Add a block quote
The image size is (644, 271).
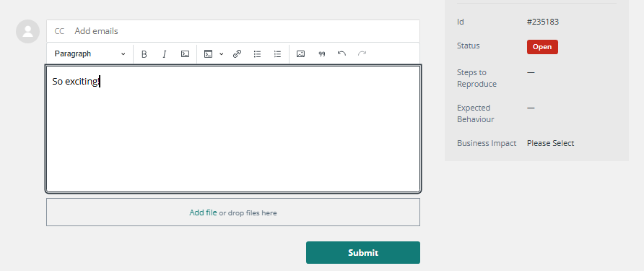(x=321, y=54)
